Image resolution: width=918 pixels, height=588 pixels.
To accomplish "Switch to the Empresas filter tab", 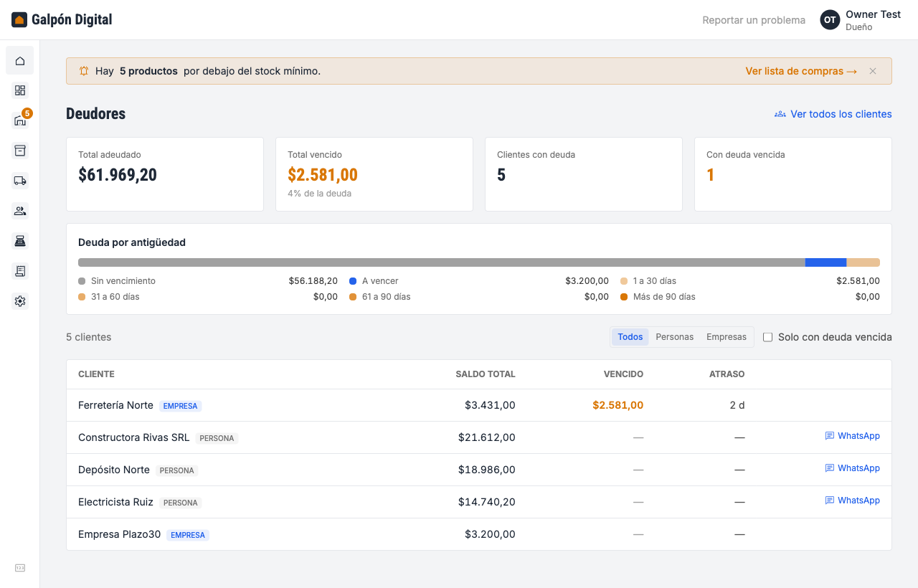I will [x=727, y=337].
